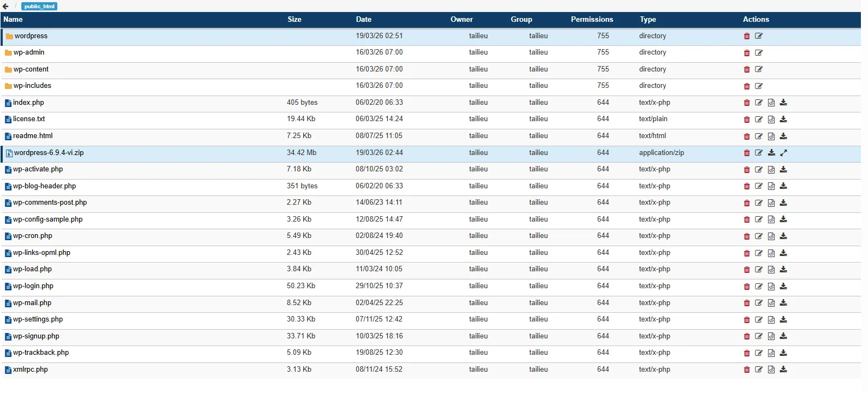868x393 pixels.
Task: Open the wp-includes directory
Action: coord(32,86)
